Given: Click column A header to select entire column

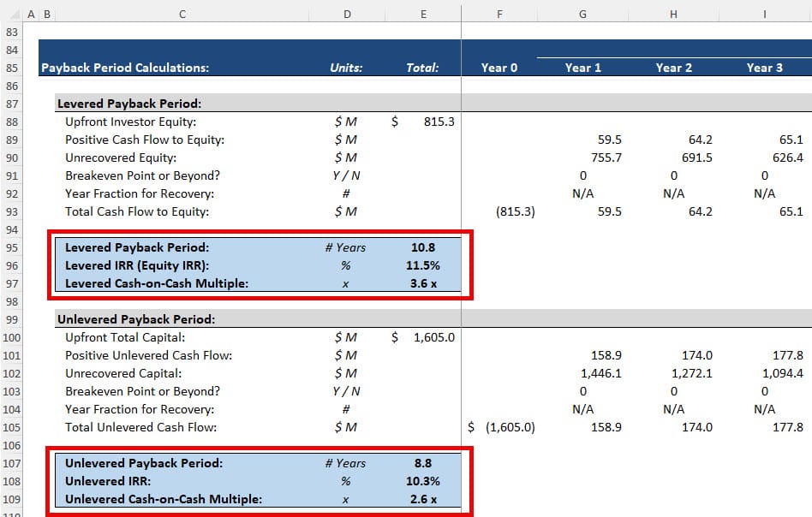Looking at the screenshot, I should 31,14.
